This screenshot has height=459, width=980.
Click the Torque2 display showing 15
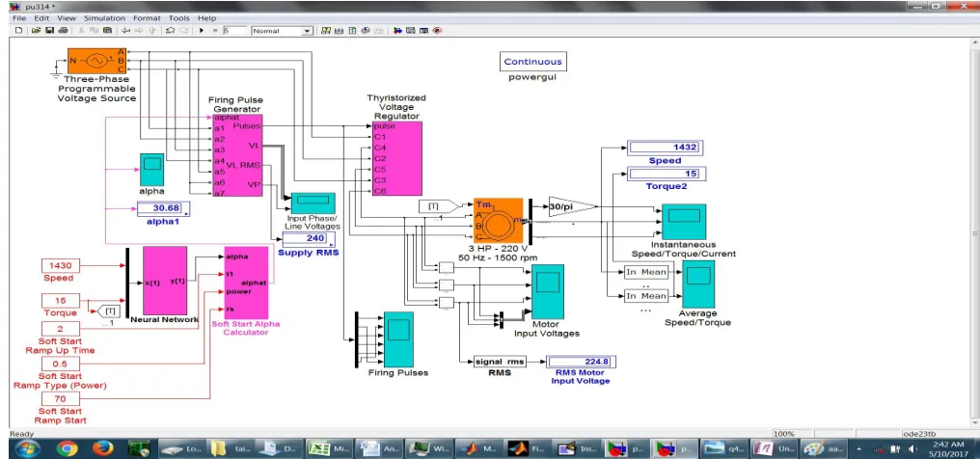(666, 174)
